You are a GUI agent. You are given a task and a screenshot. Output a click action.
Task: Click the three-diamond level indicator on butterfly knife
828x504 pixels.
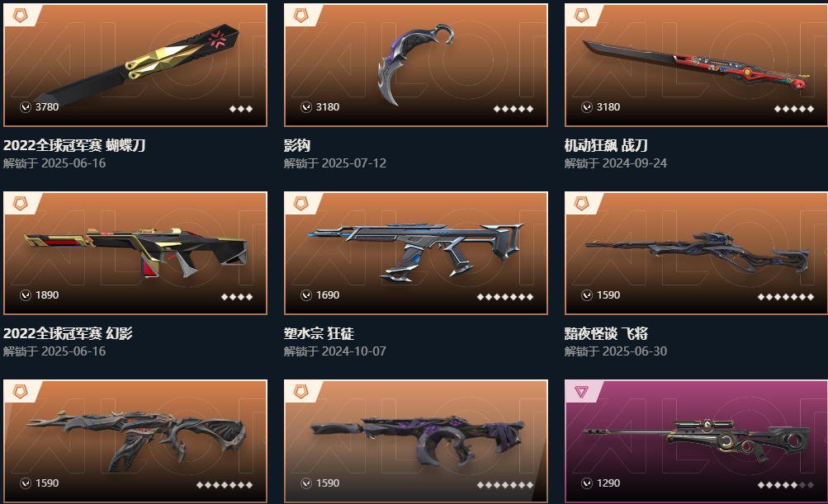point(241,109)
